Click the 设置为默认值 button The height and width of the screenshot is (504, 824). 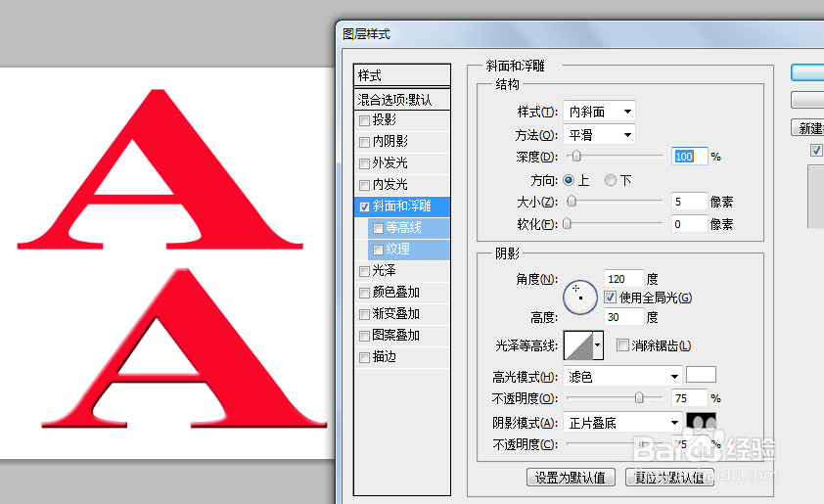pos(571,478)
